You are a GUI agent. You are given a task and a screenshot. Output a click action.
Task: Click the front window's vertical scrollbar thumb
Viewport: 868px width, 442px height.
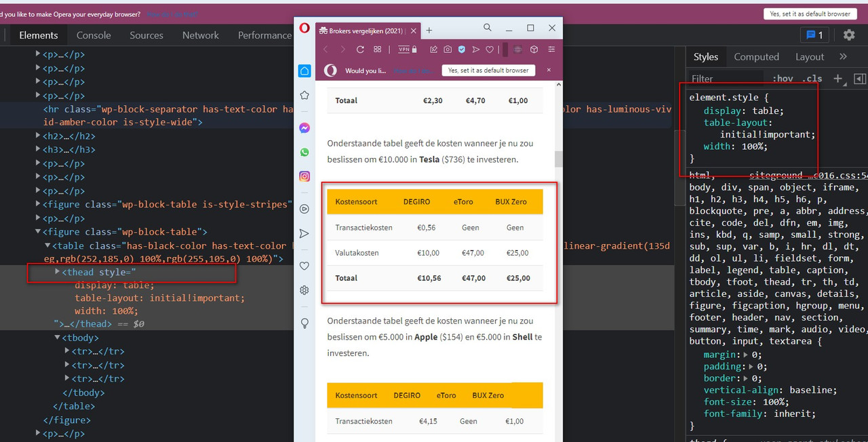tap(559, 159)
